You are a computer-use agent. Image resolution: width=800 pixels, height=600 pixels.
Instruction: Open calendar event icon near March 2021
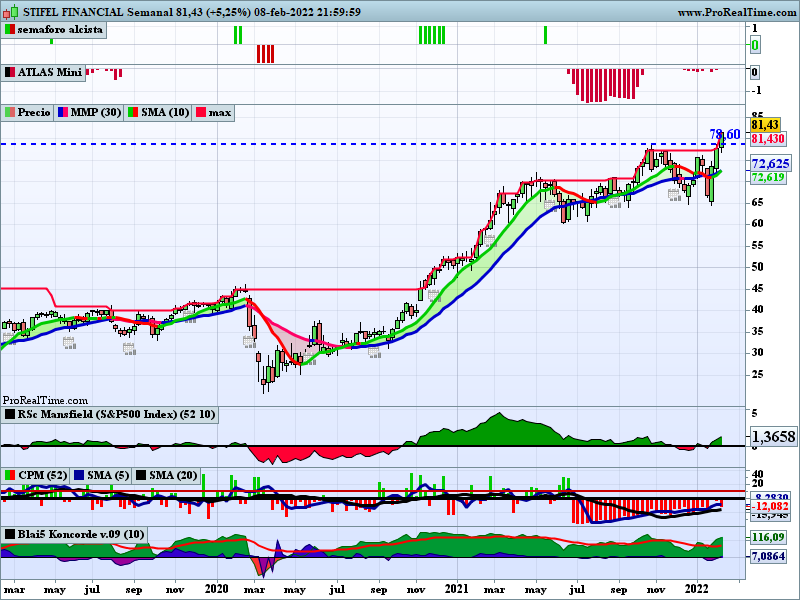click(x=490, y=240)
